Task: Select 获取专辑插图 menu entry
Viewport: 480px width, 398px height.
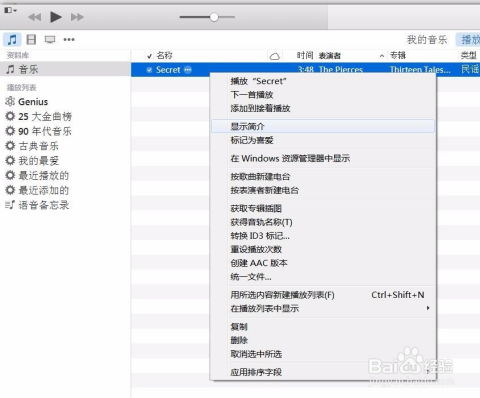Action: click(x=323, y=208)
